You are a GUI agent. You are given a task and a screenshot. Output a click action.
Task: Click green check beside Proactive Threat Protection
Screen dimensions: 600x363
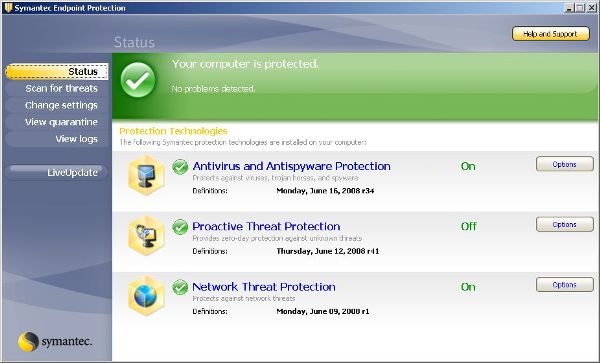pos(180,227)
